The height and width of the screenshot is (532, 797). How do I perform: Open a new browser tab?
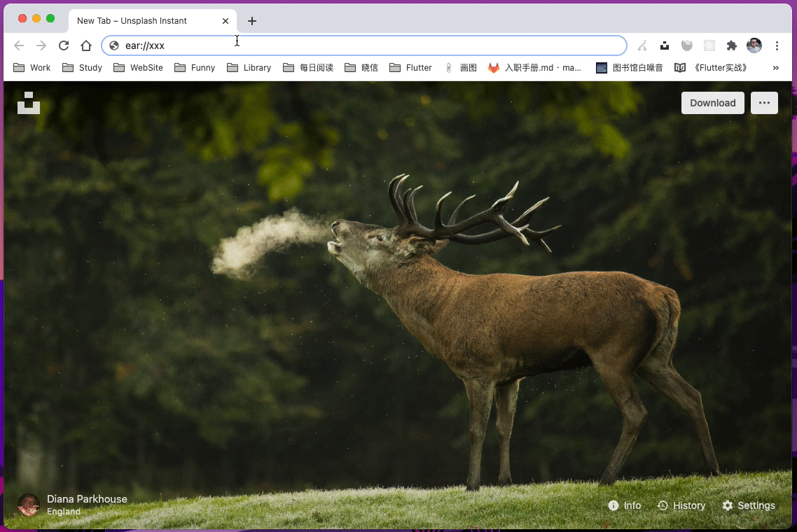[x=251, y=21]
